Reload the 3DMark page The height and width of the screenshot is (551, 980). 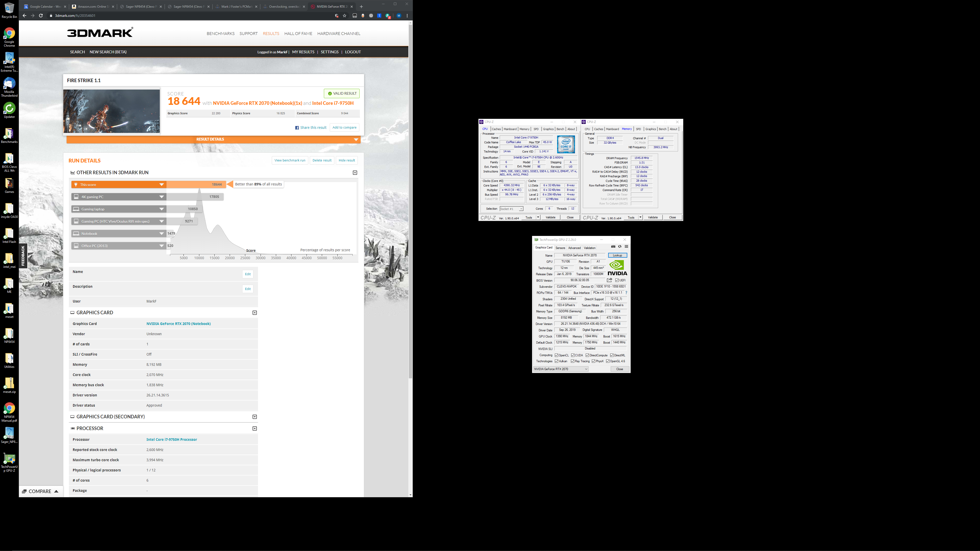coord(41,16)
